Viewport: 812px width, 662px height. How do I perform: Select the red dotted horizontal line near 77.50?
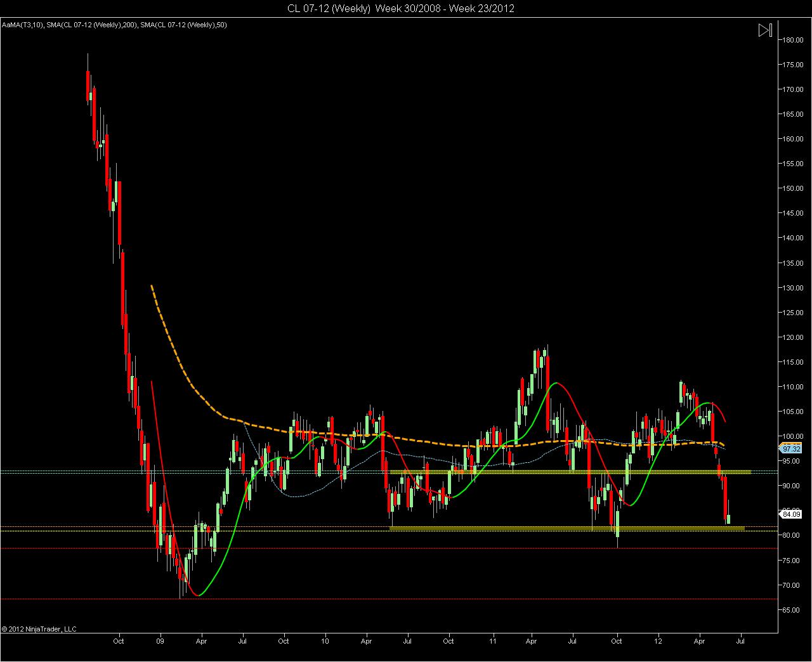389,548
